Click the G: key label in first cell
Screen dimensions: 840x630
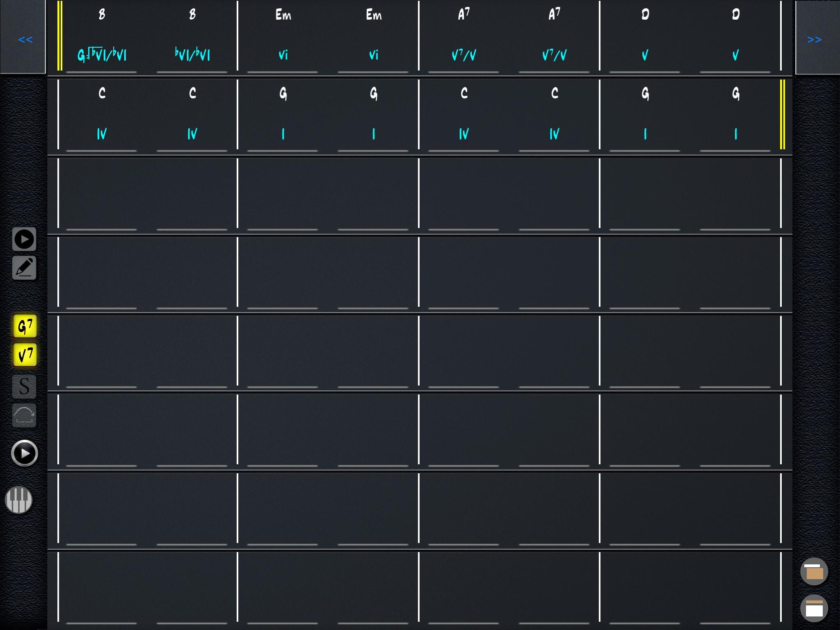[82, 55]
